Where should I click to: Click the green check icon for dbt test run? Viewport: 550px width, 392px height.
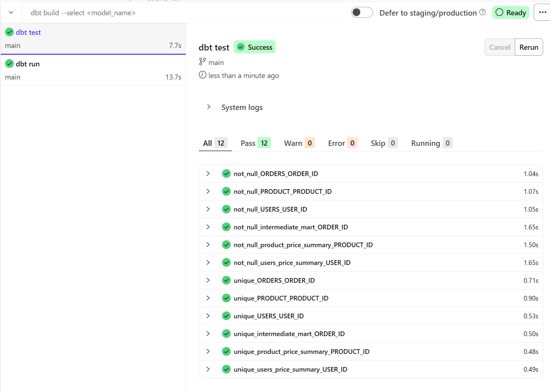tap(9, 32)
